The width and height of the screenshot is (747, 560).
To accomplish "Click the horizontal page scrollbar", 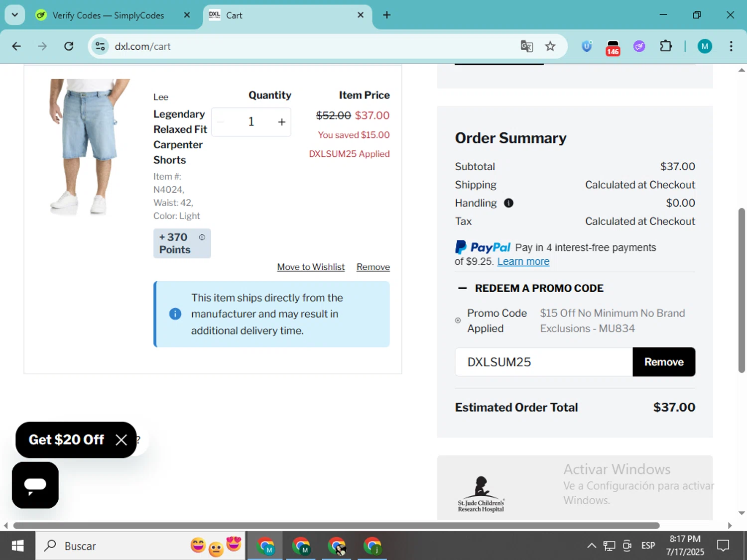I will 337,526.
